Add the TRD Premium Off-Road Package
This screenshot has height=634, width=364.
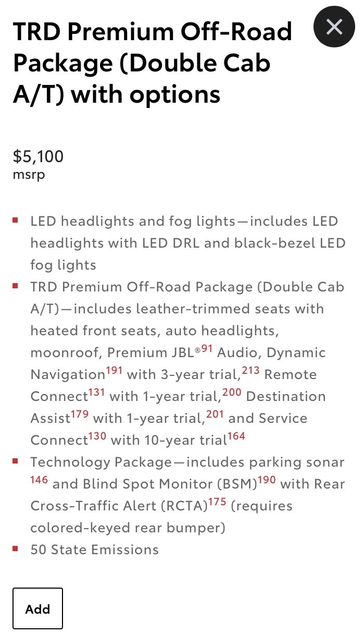38,608
